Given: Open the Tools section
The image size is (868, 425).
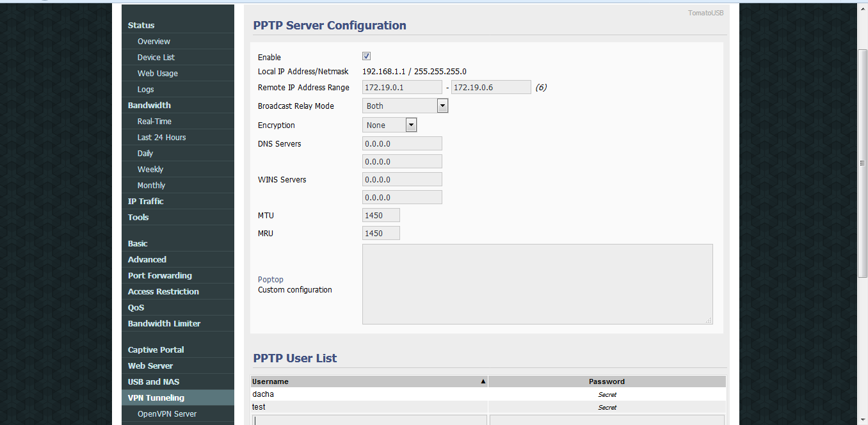Looking at the screenshot, I should [x=178, y=217].
